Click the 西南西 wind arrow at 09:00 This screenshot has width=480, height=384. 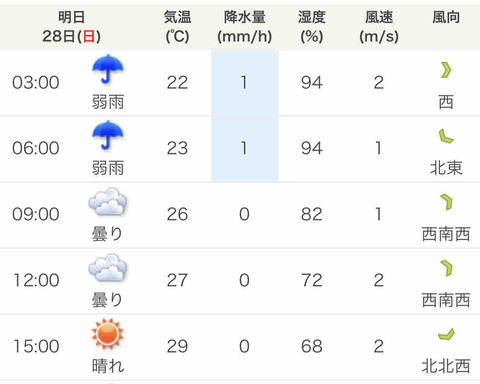(446, 202)
